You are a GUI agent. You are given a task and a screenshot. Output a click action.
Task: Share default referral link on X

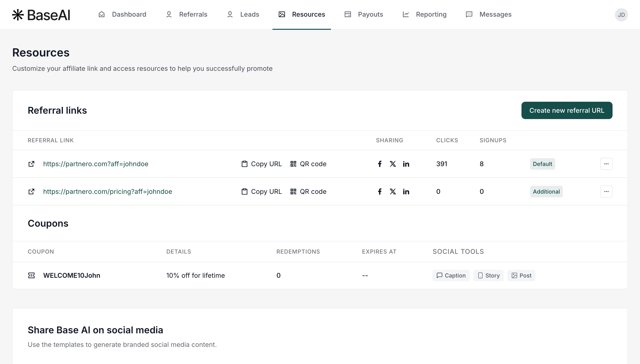click(x=393, y=164)
